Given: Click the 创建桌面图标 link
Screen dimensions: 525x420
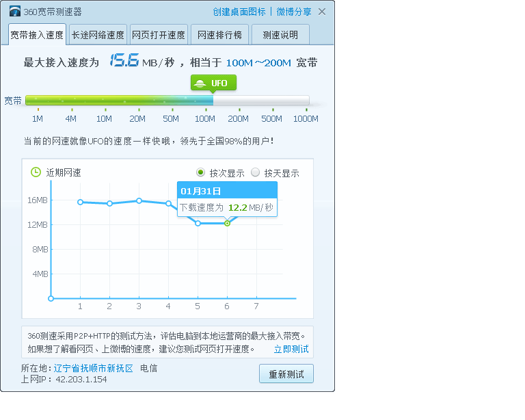Looking at the screenshot, I should click(239, 12).
